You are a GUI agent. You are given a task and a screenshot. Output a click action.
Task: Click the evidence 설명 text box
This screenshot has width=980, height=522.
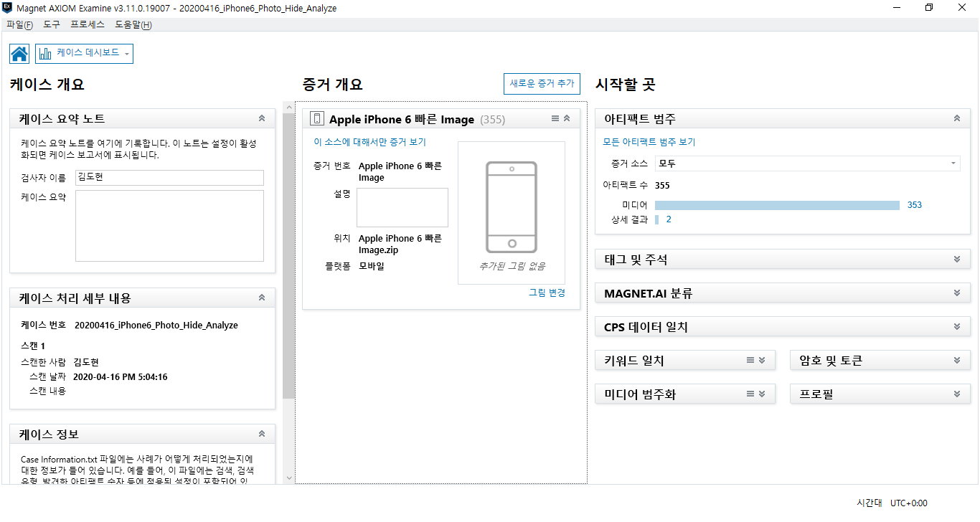(x=402, y=208)
